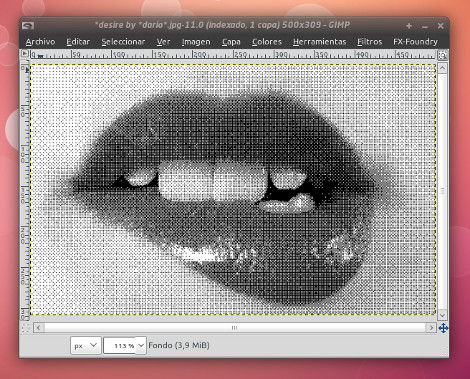
Task: Click the navigation cross icon at bottom right
Action: tap(443, 328)
